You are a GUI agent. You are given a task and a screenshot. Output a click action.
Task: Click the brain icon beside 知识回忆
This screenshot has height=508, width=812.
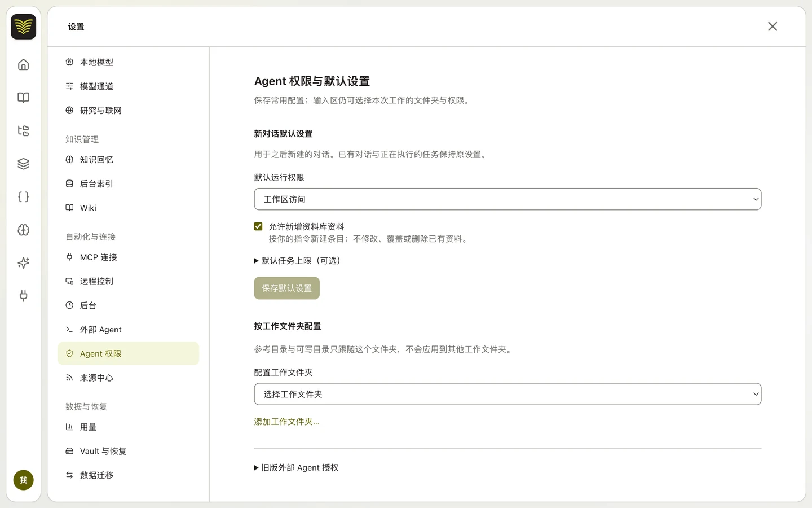(x=69, y=160)
